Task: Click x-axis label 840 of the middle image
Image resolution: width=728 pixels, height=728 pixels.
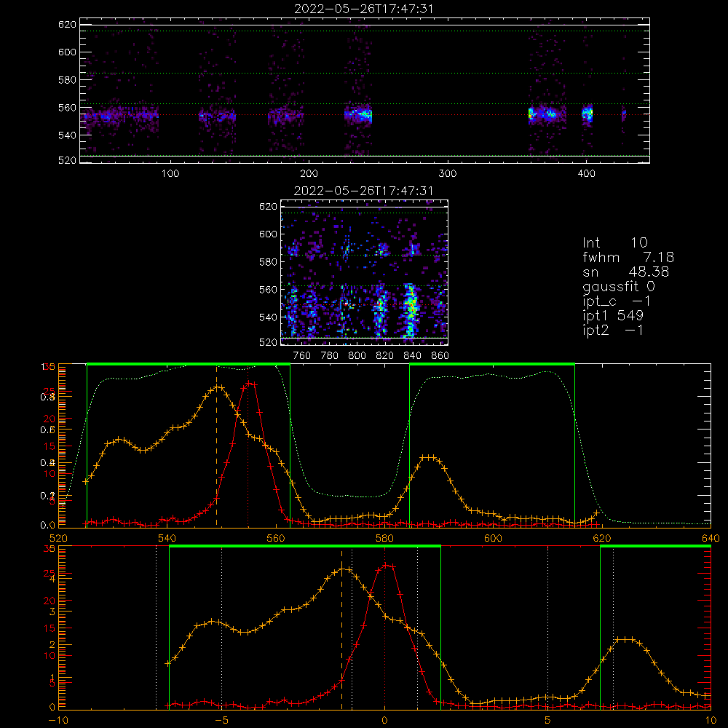Action: click(412, 356)
